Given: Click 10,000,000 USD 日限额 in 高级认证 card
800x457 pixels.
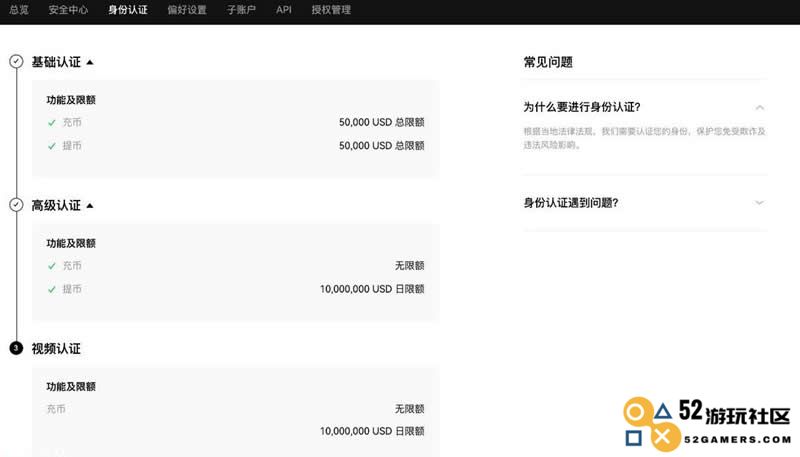Looking at the screenshot, I should click(372, 289).
